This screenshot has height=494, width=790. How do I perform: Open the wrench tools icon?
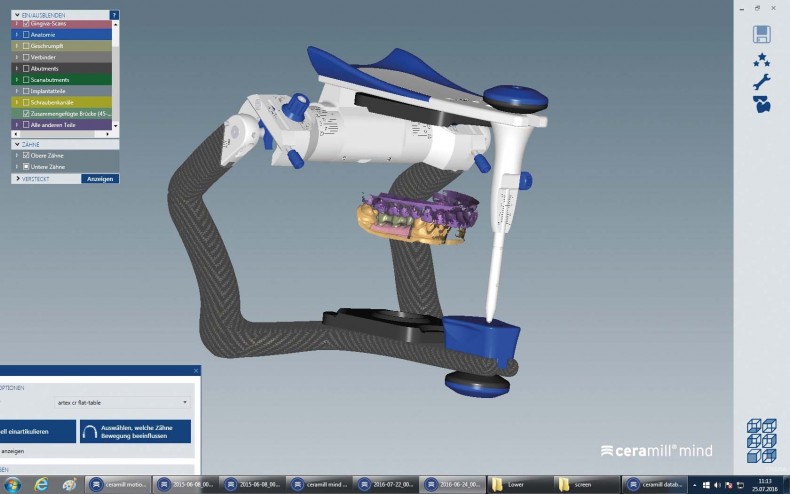[761, 82]
